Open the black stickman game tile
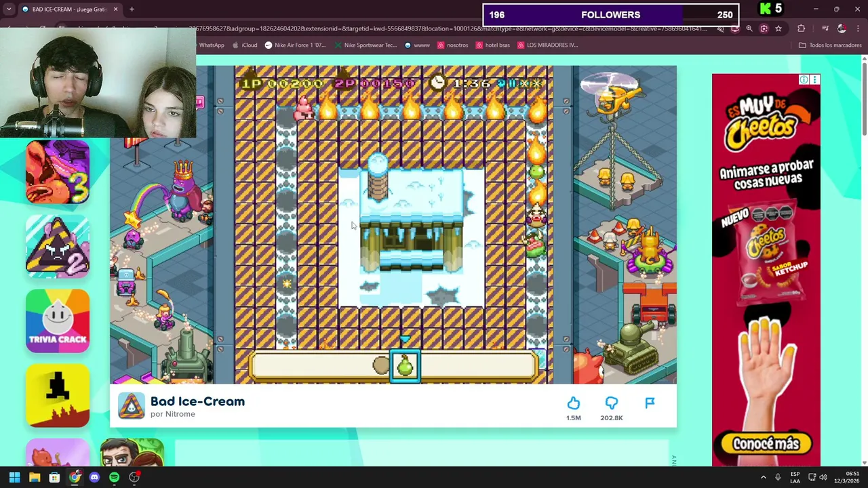This screenshot has width=868, height=488. point(58,396)
